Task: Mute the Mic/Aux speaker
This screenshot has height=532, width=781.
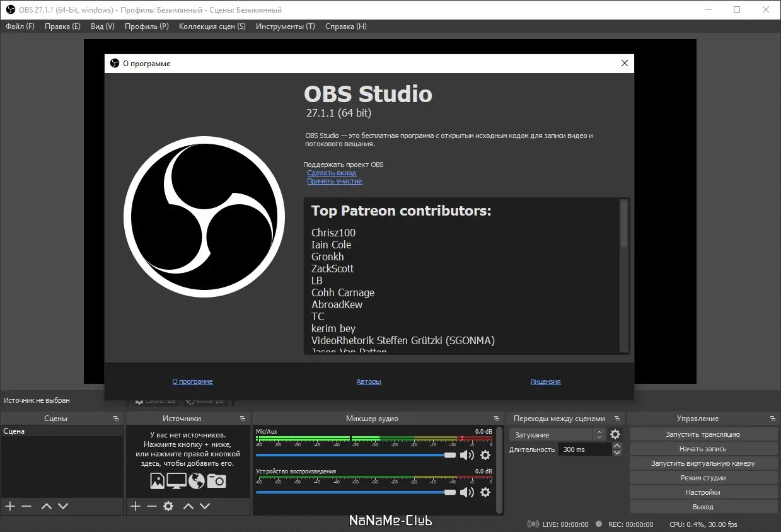Action: pyautogui.click(x=466, y=455)
